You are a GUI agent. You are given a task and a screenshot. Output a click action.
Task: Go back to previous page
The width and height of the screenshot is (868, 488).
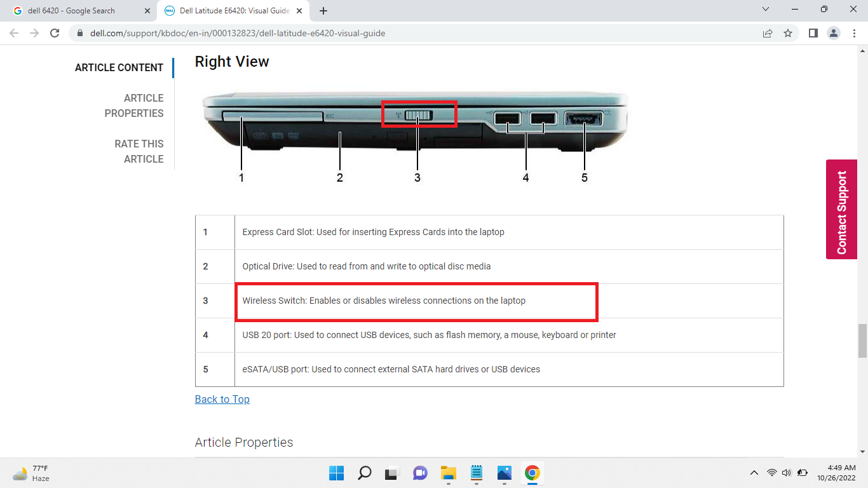click(x=14, y=33)
